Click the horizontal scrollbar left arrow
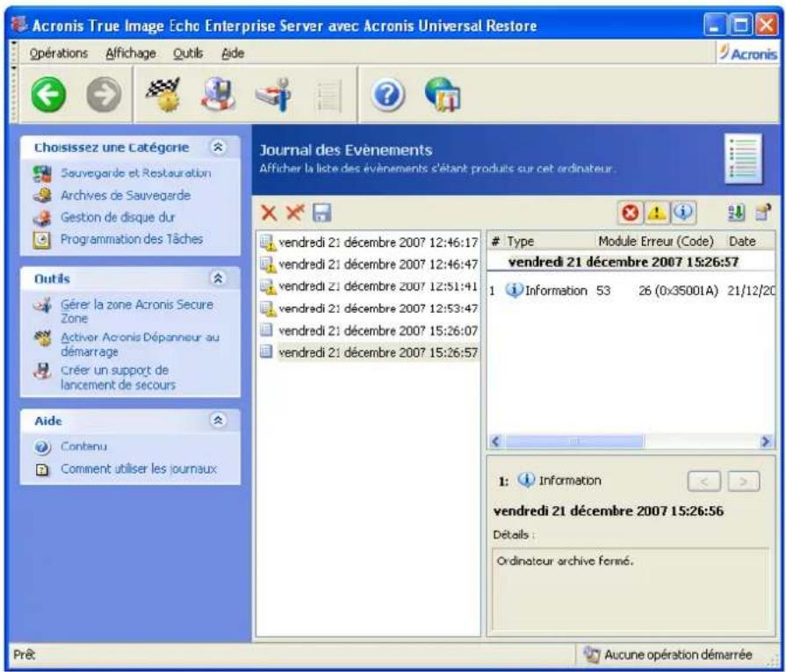The image size is (786, 672). pyautogui.click(x=495, y=441)
